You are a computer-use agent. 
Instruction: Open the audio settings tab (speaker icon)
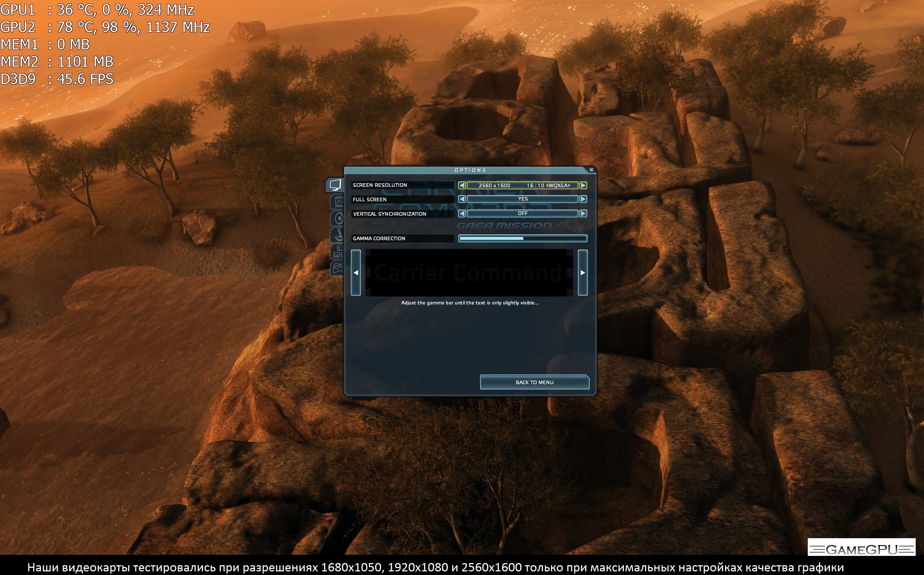point(337,218)
